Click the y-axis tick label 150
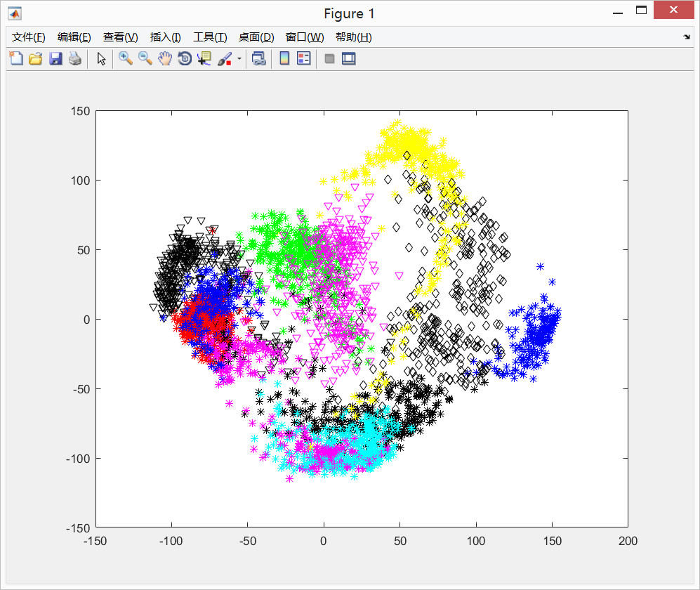This screenshot has width=700, height=590. pos(80,111)
